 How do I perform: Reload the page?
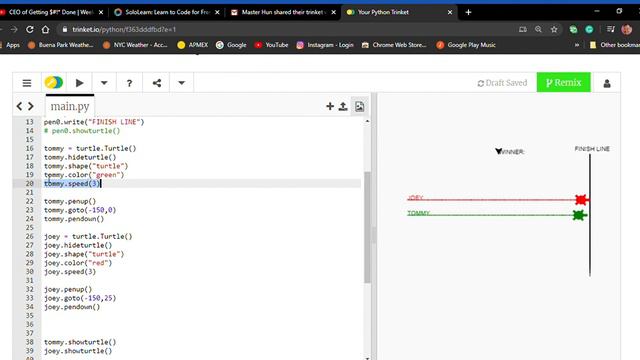pyautogui.click(x=30, y=29)
